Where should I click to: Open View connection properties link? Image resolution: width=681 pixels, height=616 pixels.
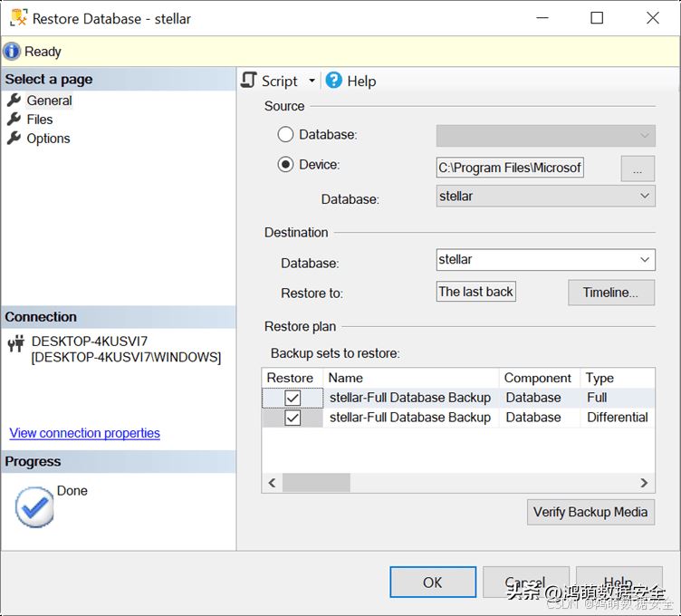(85, 433)
